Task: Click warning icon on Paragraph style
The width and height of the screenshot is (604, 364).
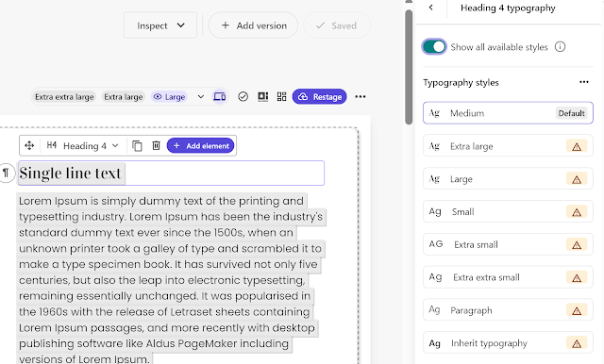Action: point(577,310)
